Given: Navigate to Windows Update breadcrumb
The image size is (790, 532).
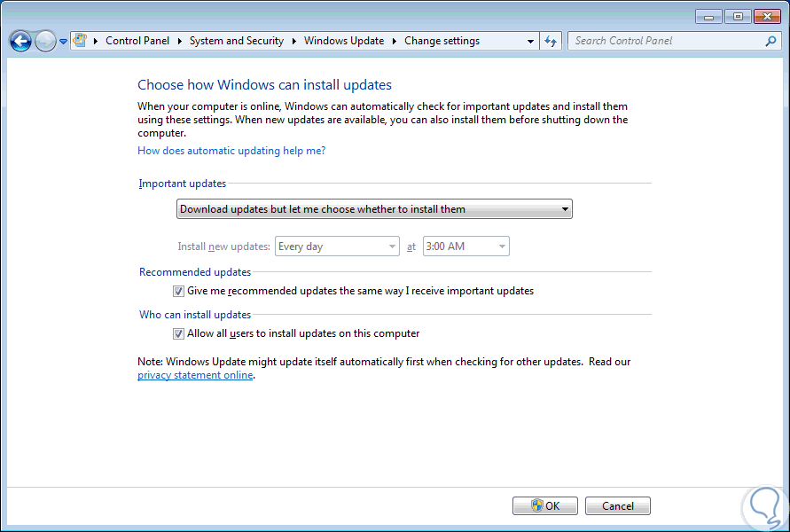Looking at the screenshot, I should point(344,41).
